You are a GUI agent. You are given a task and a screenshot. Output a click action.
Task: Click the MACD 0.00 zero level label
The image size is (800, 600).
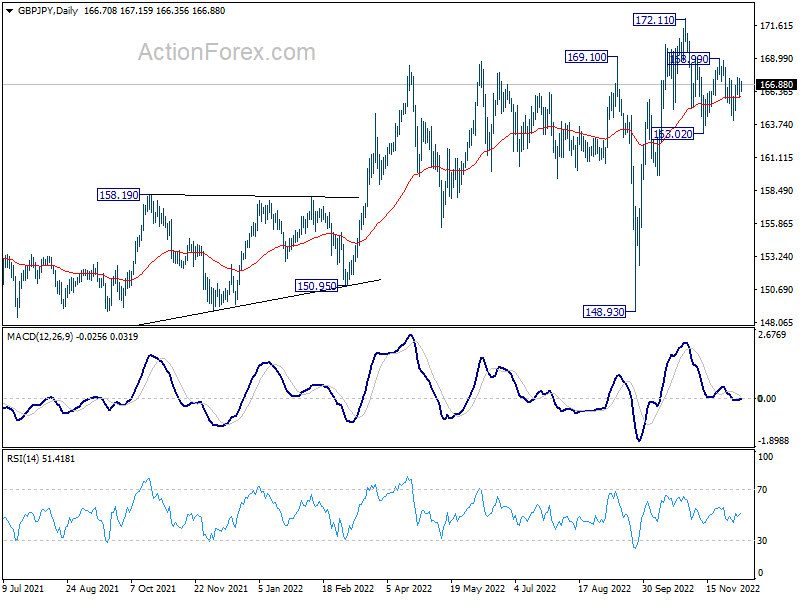click(767, 398)
